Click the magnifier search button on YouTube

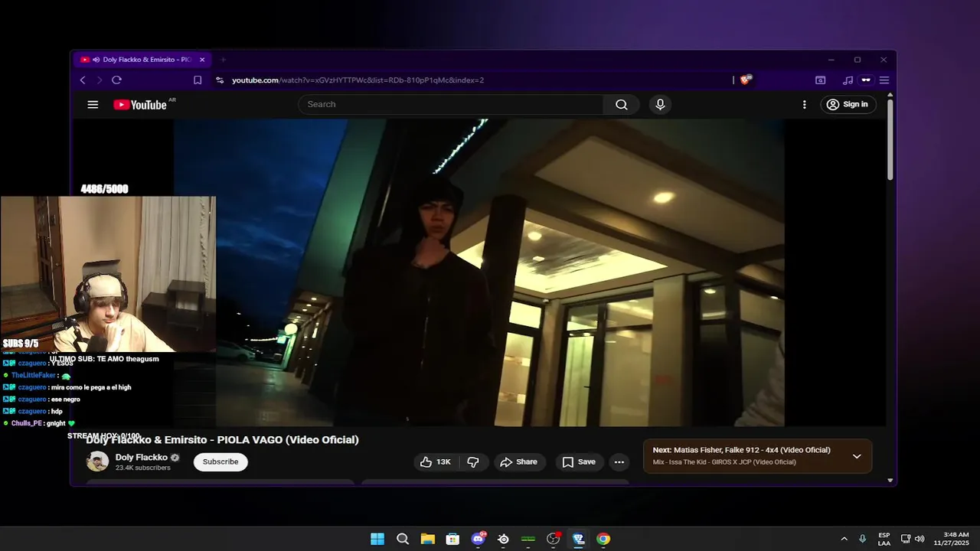click(621, 105)
